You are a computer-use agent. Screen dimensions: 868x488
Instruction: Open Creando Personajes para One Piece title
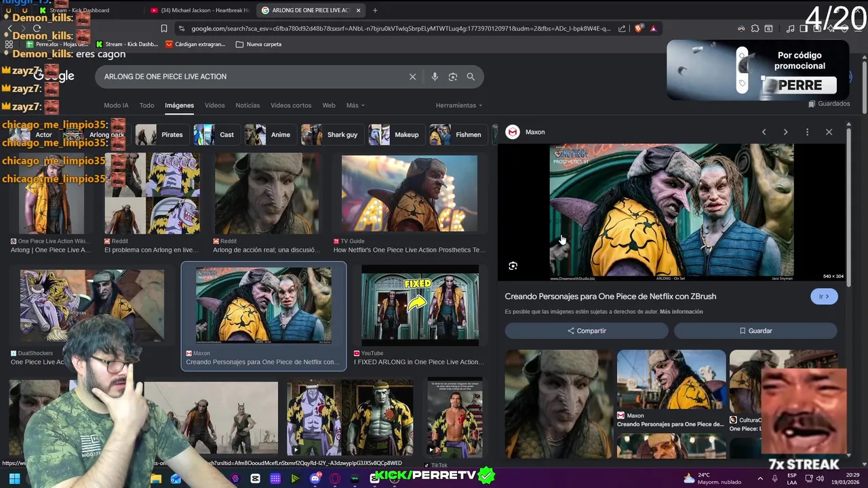pos(610,296)
